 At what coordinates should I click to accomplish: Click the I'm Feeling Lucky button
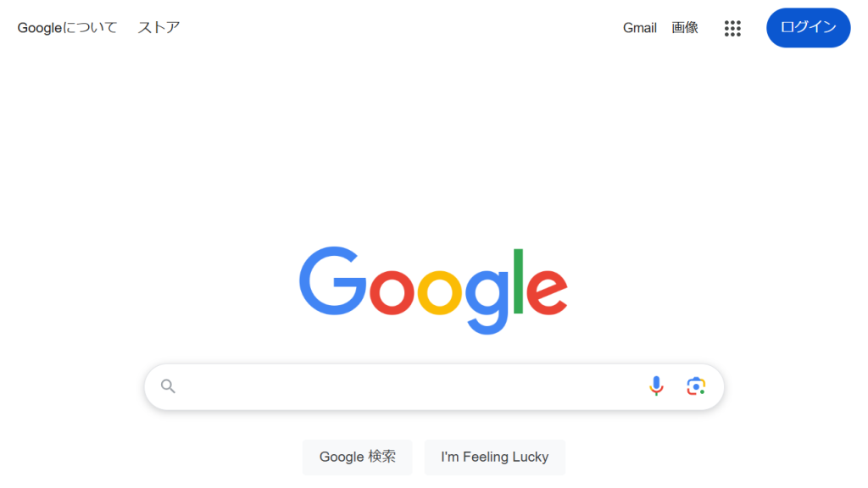(x=495, y=457)
